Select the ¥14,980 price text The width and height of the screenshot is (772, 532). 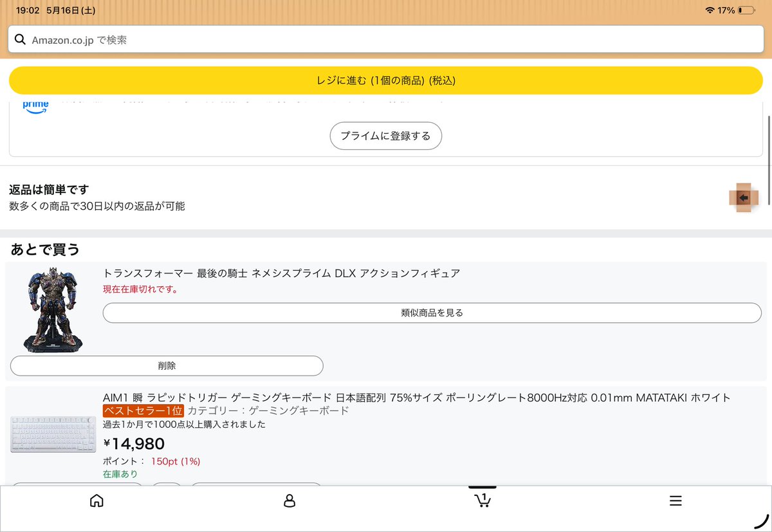[134, 443]
